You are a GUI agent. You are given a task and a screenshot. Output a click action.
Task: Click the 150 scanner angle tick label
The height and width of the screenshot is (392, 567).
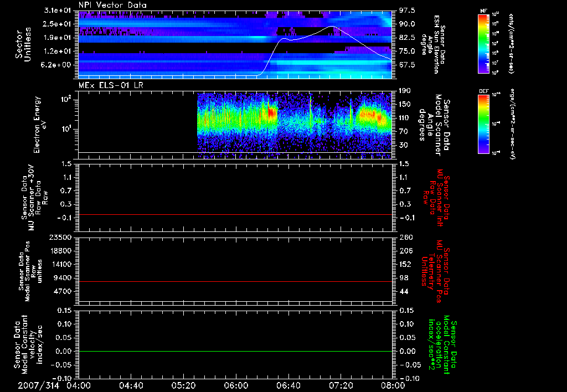pos(405,105)
